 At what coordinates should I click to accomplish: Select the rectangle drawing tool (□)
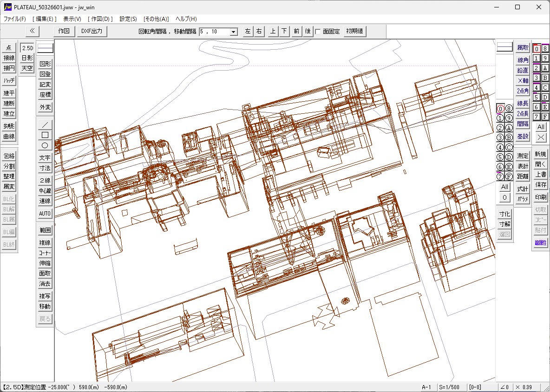pos(45,135)
